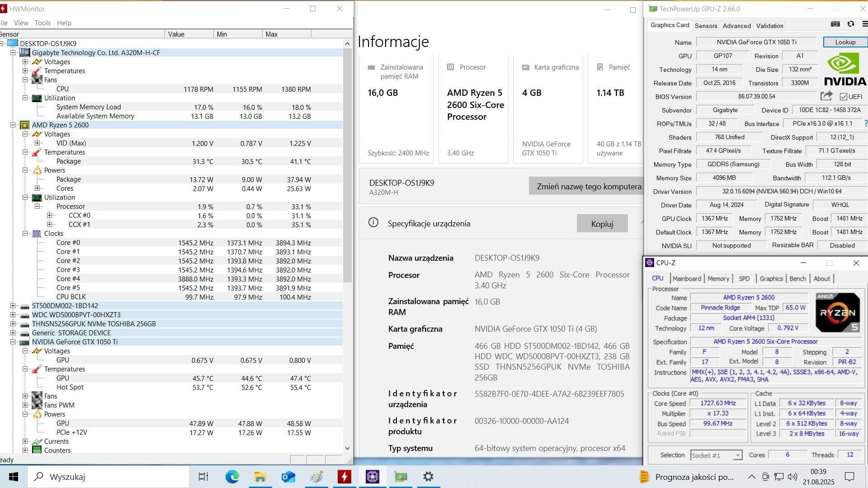
Task: Click the flame Powers icon under AMD Ryzen 5 2600
Action: pos(37,170)
